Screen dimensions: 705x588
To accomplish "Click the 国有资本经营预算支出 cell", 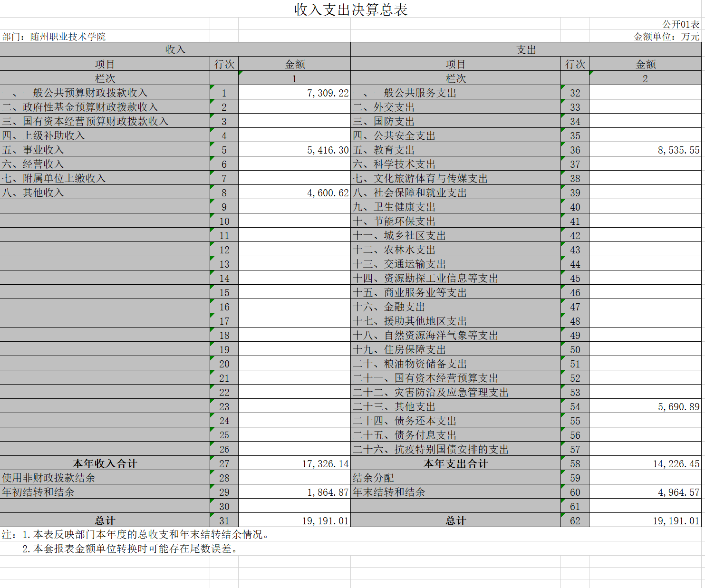I will [x=456, y=378].
